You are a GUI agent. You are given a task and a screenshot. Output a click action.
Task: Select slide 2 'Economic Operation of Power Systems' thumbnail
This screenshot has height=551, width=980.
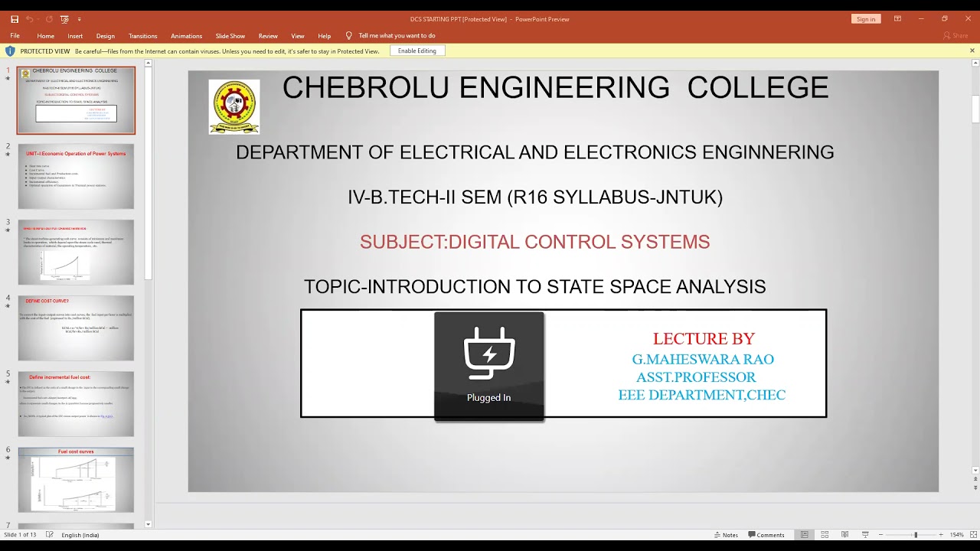coord(76,176)
